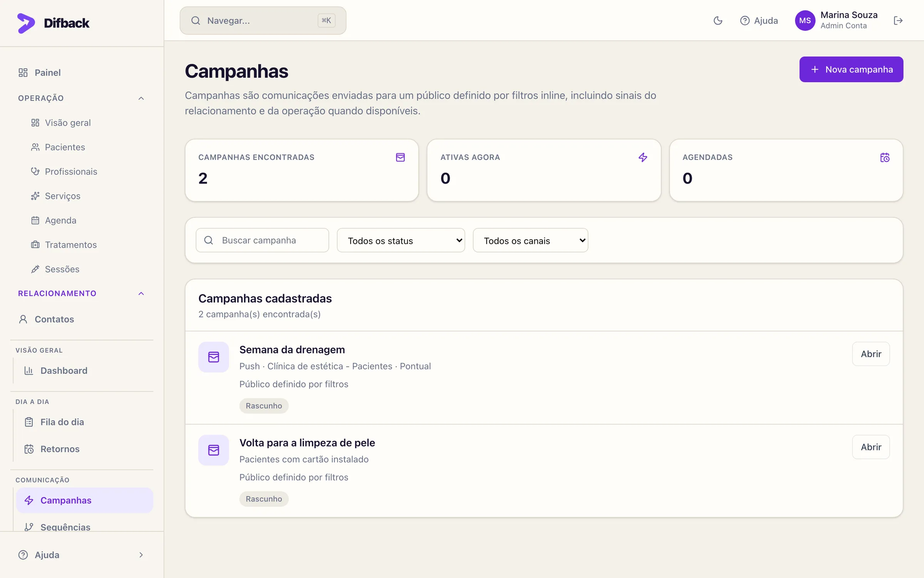Screen dimensions: 924x578
Task: Focus the Navegar search field
Action: coord(263,20)
